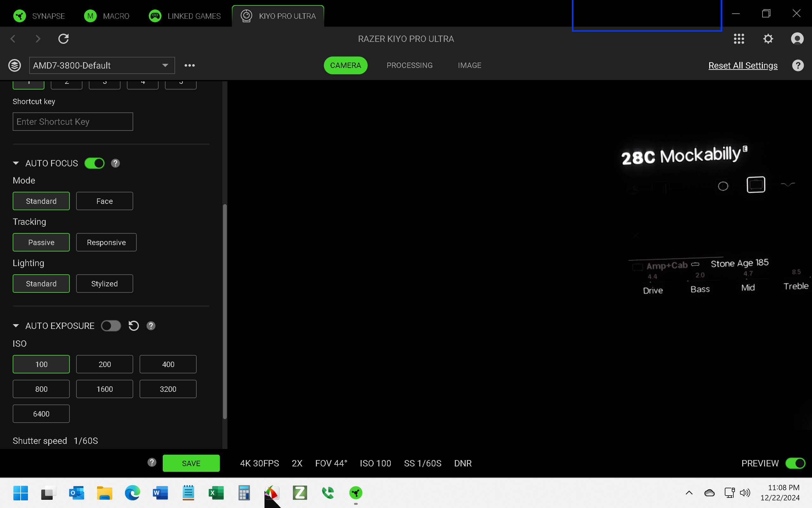Viewport: 812px width, 508px height.
Task: Click the Enter Shortcut Key field
Action: (x=73, y=122)
